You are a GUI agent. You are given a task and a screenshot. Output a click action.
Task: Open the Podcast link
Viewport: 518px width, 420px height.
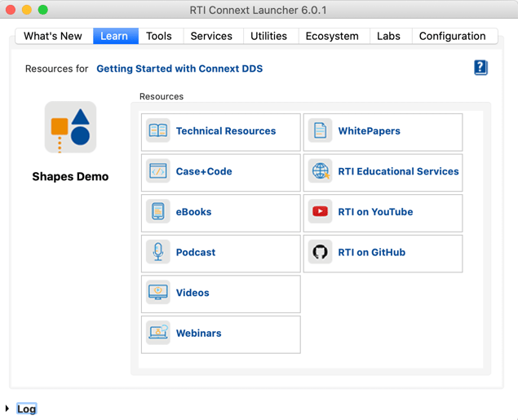(x=196, y=252)
